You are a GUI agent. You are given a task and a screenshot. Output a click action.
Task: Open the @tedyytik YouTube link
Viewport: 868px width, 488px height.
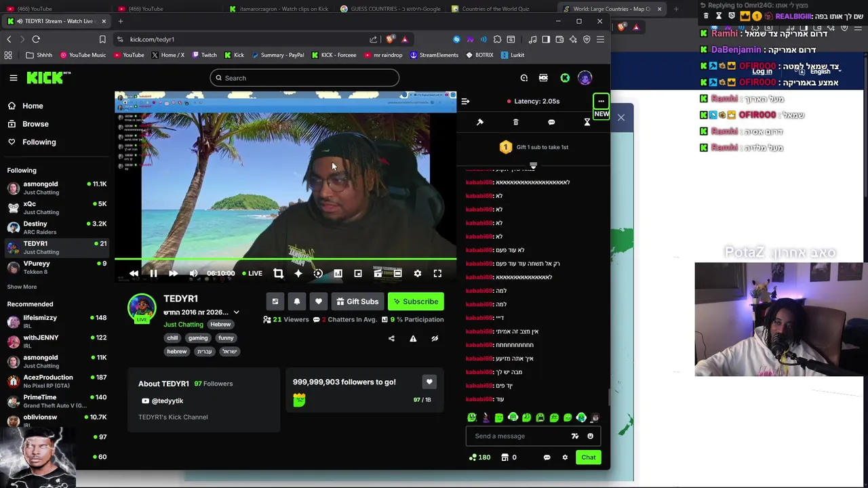coord(163,401)
